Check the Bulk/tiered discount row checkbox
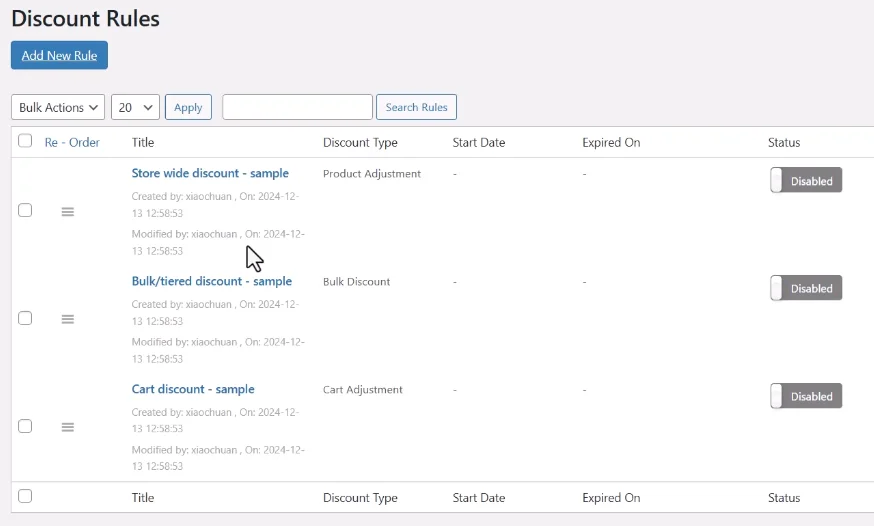The image size is (874, 526). tap(25, 318)
